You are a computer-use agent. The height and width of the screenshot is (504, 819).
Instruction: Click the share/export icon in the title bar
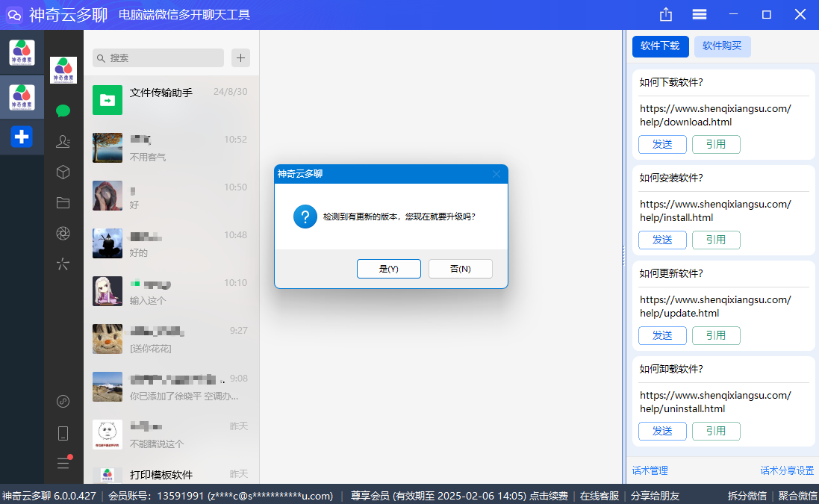click(x=664, y=13)
